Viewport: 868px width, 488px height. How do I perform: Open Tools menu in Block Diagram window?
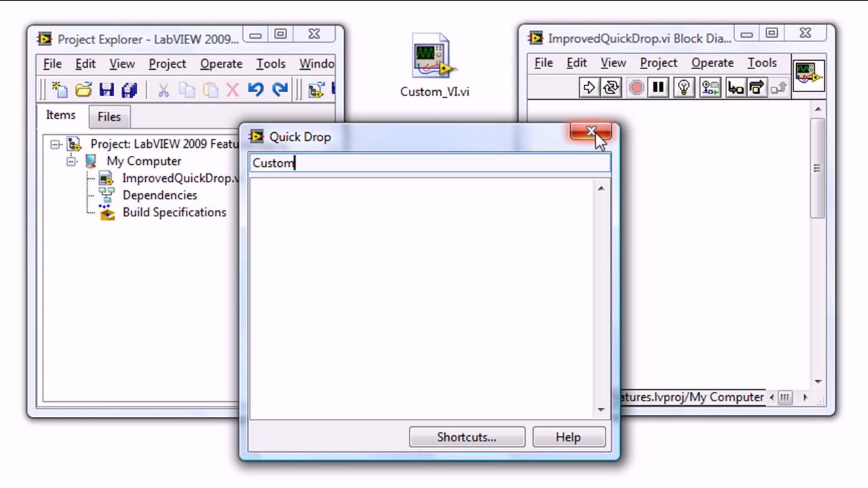[762, 63]
